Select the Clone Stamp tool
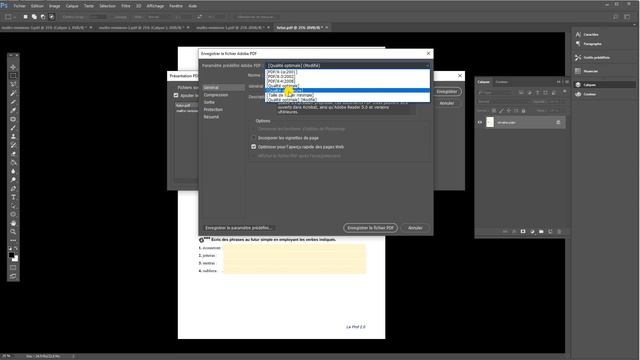Viewport: 640px width, 360px height. click(13, 137)
